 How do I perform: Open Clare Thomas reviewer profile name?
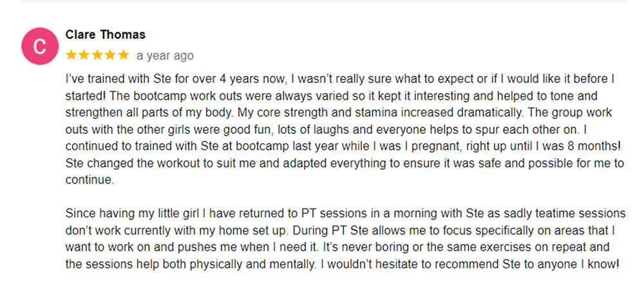click(x=106, y=35)
